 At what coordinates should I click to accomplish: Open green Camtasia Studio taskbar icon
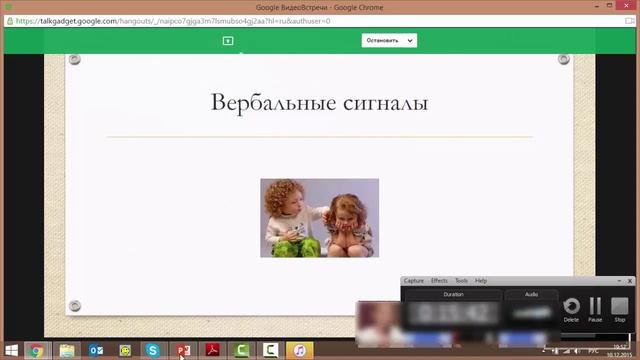click(x=242, y=351)
